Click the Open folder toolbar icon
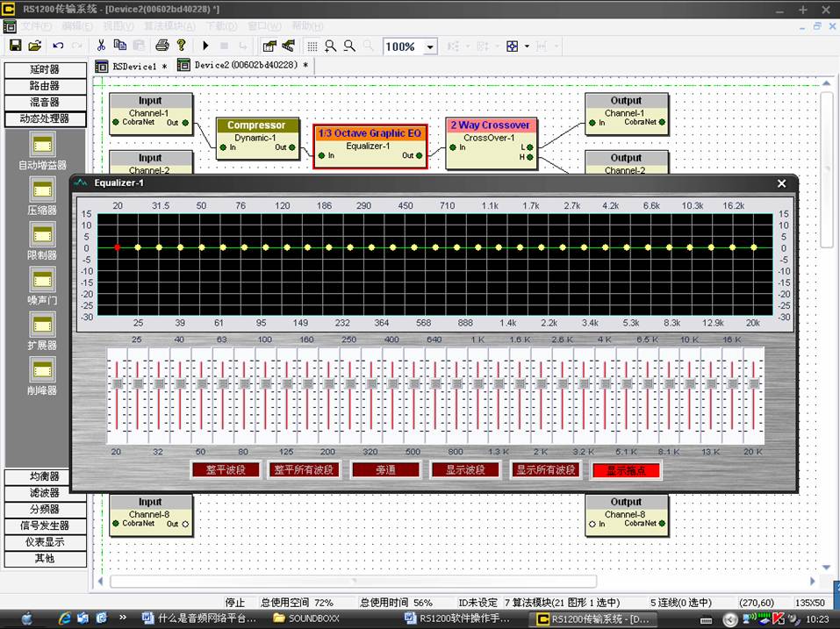The width and height of the screenshot is (840, 629). (x=34, y=46)
